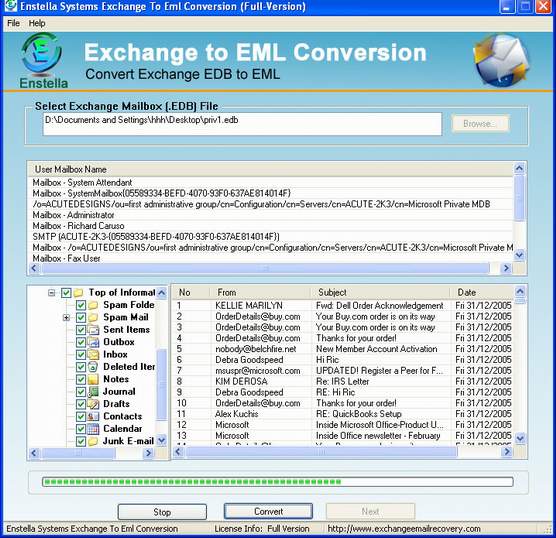Expand the Spam Mail tree node
Screen dimensions: 556x538
(66, 317)
